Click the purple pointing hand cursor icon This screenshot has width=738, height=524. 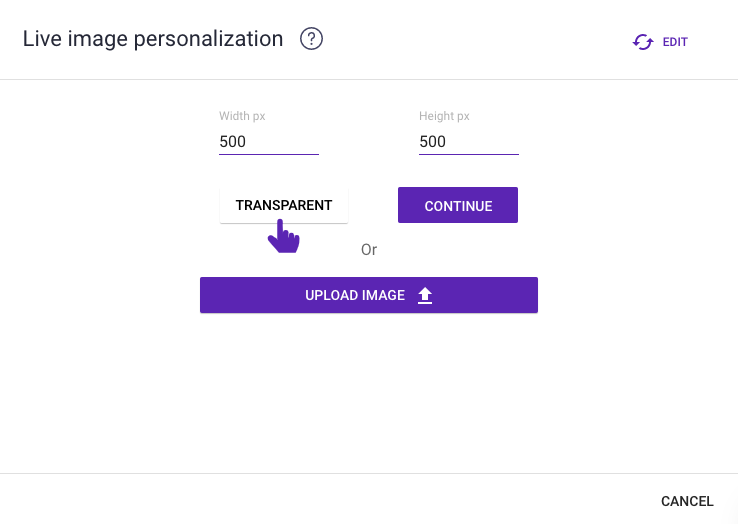point(283,237)
